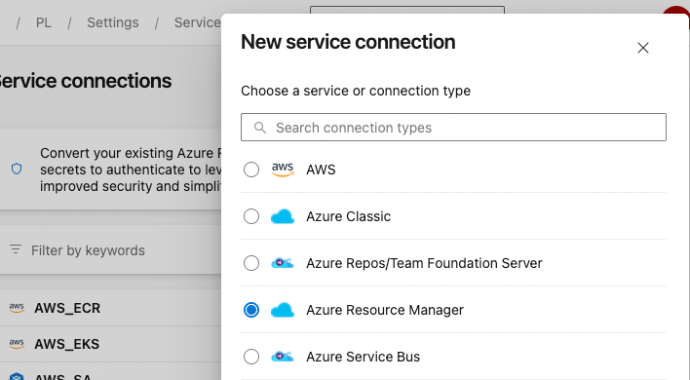Click the Azure Classic cloud icon
The height and width of the screenshot is (380, 690).
[x=283, y=216]
